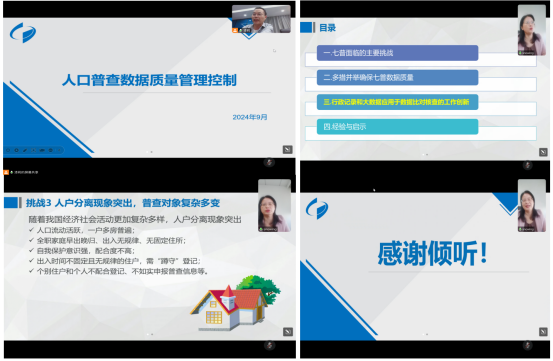Toggle muted microphone below the title slide
Image resolution: width=553 pixels, height=361 pixels.
pos(269,163)
